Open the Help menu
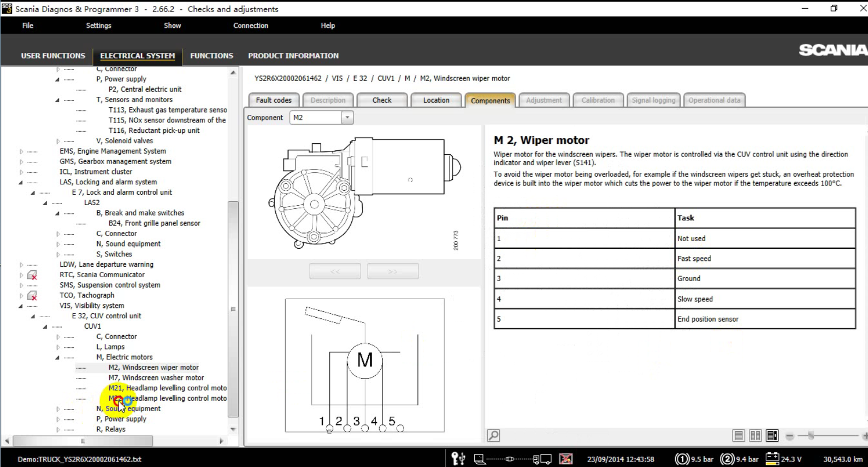This screenshot has height=467, width=868. (328, 26)
